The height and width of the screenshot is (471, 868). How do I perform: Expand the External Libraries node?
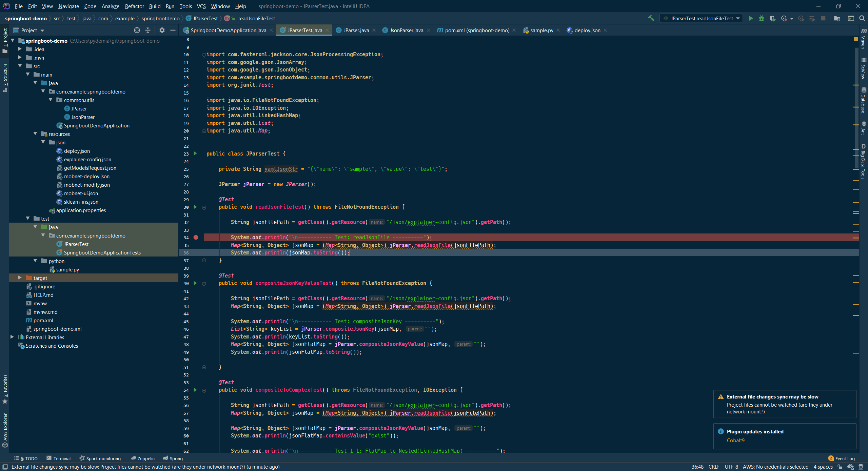(12, 337)
